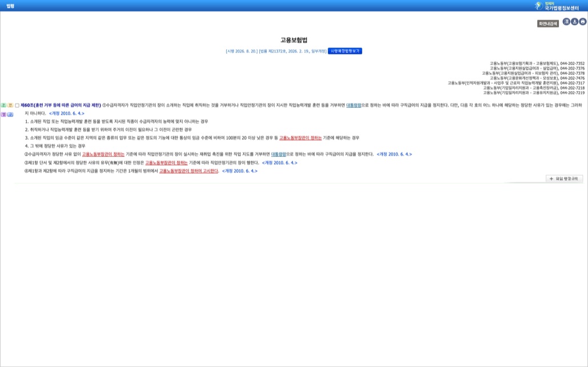Select the 법령 label in the top-left header
The image size is (588, 367).
(10, 6)
